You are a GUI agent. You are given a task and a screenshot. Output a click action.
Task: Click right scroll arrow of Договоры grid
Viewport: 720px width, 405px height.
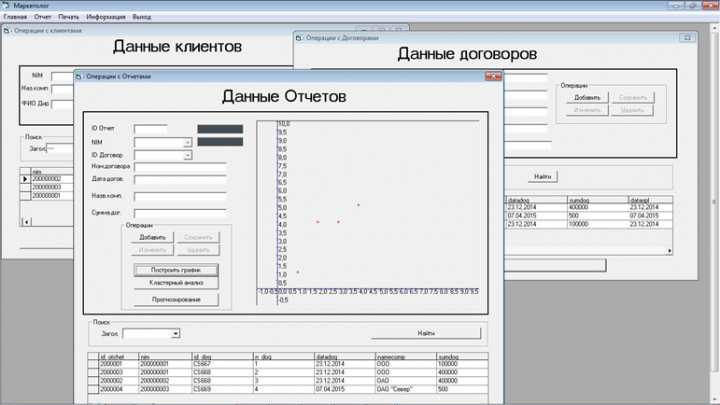[669, 251]
